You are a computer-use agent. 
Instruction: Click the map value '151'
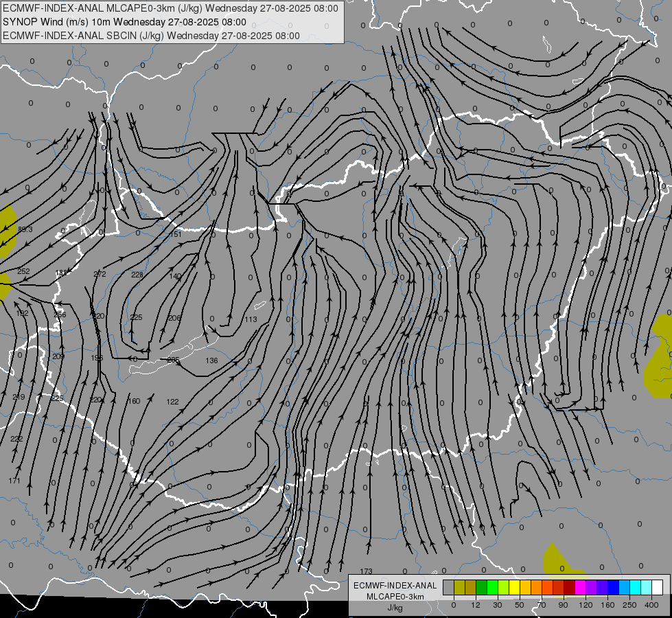click(176, 234)
